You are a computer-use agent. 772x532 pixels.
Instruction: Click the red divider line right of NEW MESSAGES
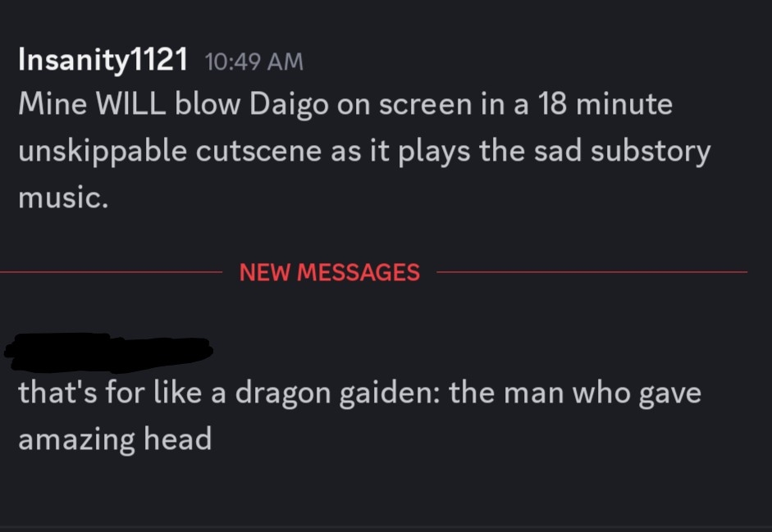coord(592,271)
